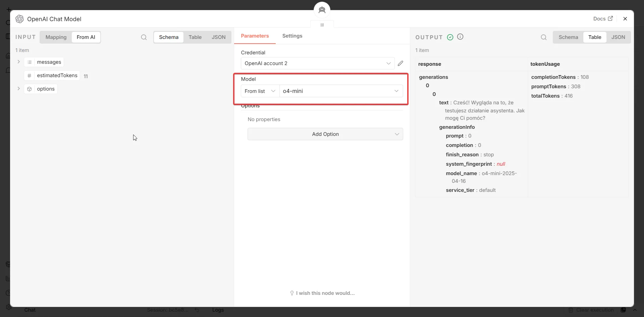
Task: Show input as Table view
Action: (x=195, y=37)
